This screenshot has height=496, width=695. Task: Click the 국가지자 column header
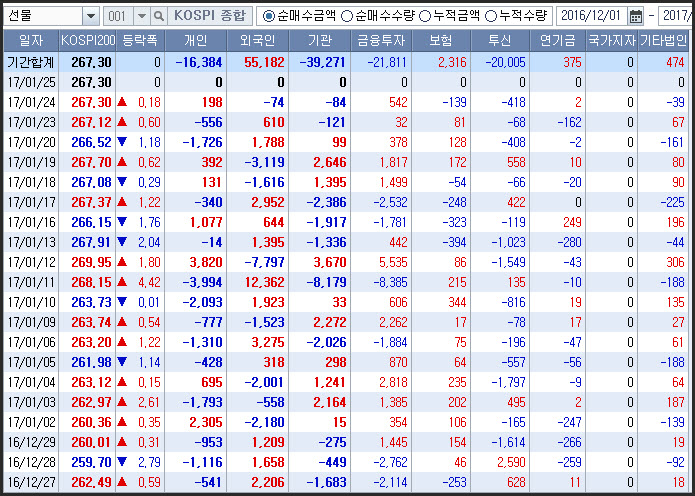612,41
